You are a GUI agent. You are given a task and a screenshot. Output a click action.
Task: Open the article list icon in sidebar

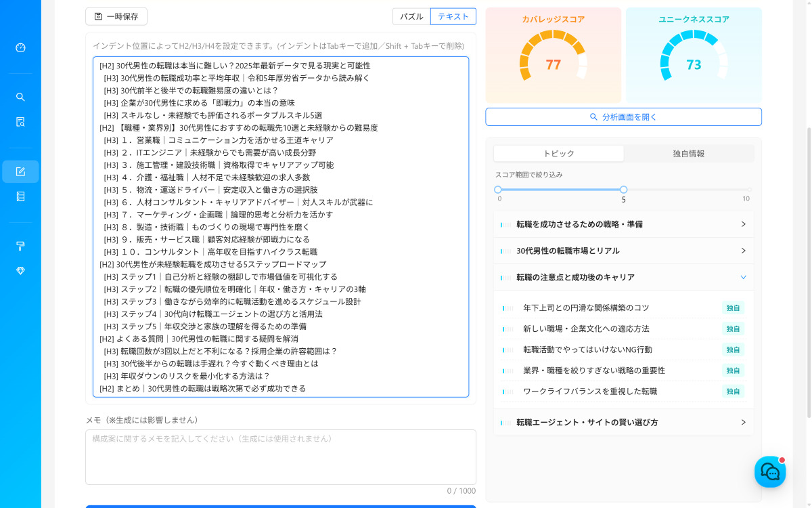(x=20, y=196)
